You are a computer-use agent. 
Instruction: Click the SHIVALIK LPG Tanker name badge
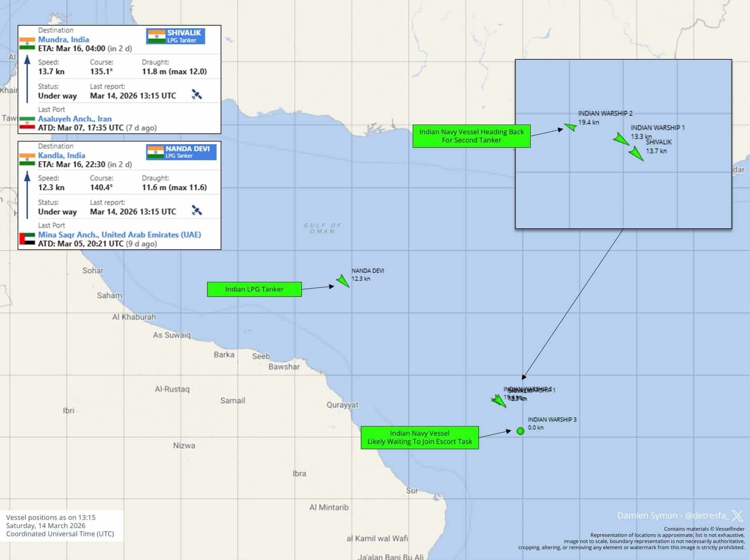[x=175, y=36]
